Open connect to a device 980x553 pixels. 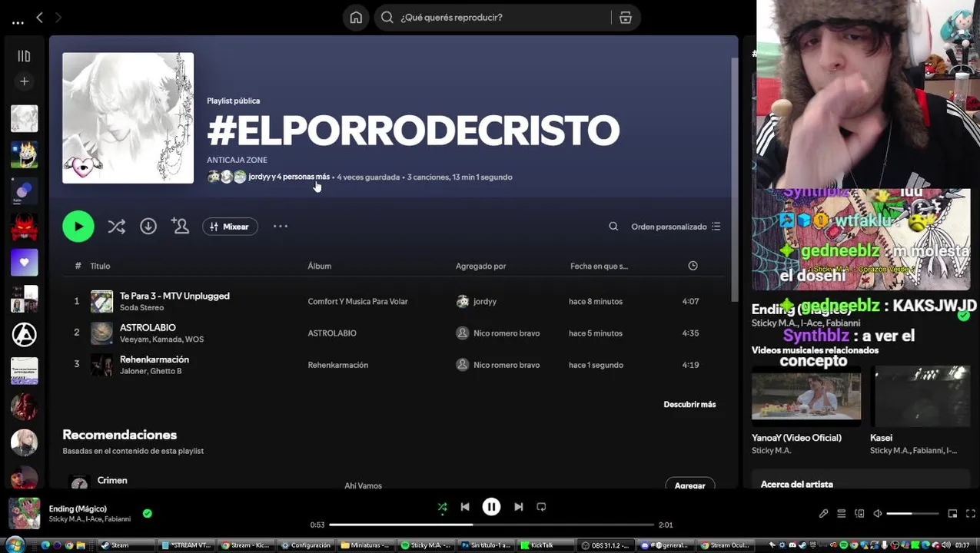859,514
